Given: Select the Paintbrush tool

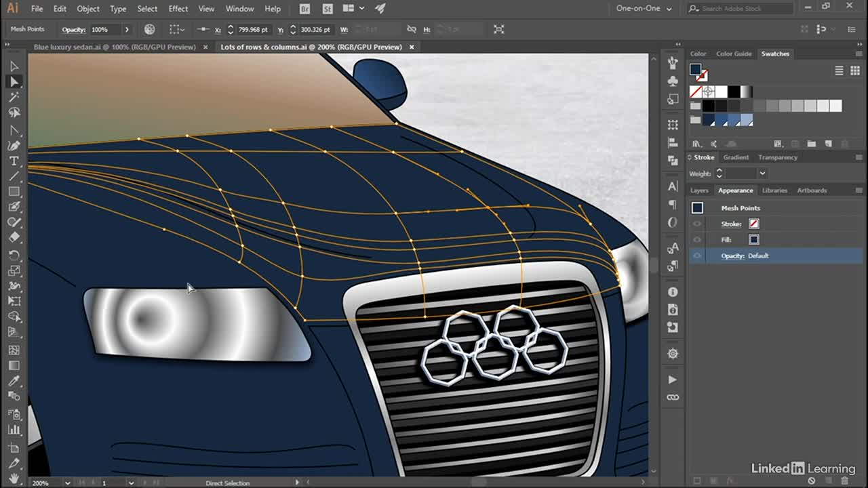Looking at the screenshot, I should (14, 207).
